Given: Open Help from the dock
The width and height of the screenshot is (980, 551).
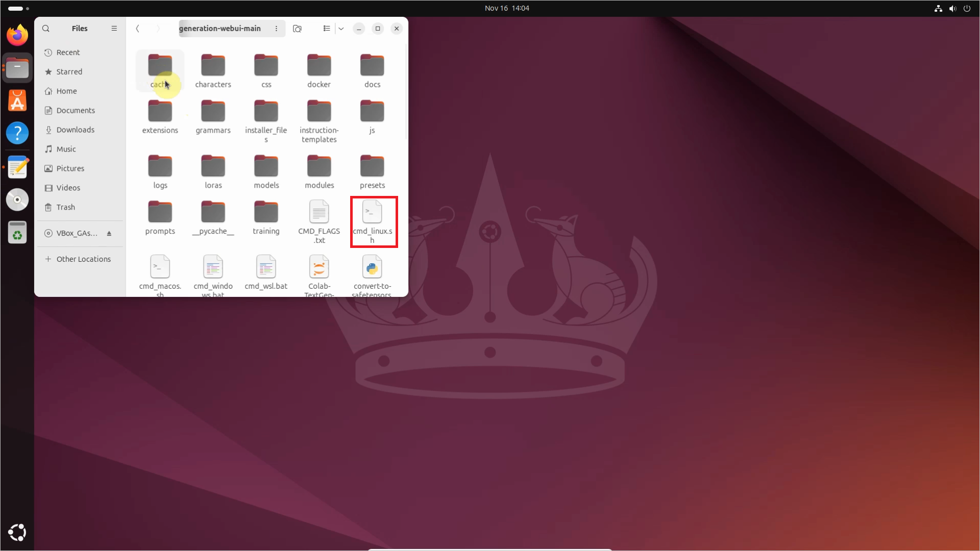Looking at the screenshot, I should (17, 133).
